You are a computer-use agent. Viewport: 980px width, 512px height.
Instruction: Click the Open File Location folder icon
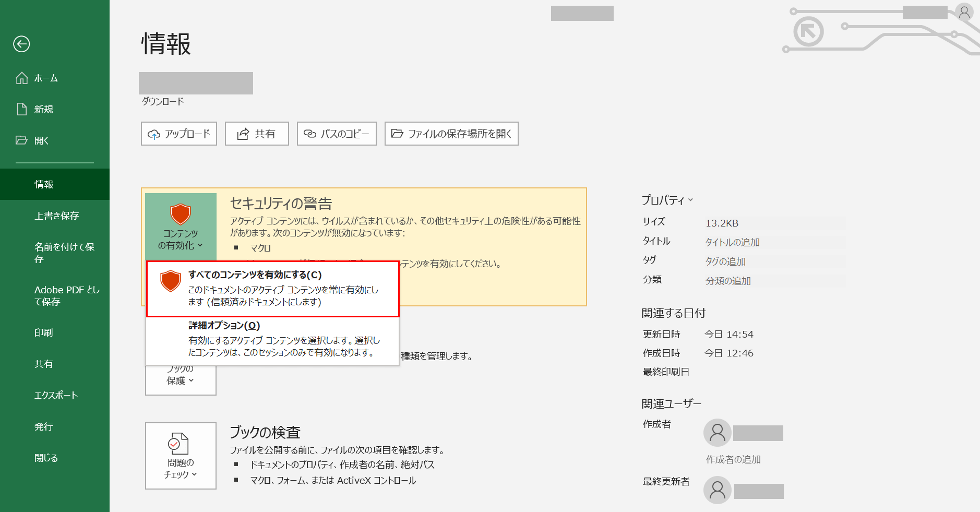point(397,134)
